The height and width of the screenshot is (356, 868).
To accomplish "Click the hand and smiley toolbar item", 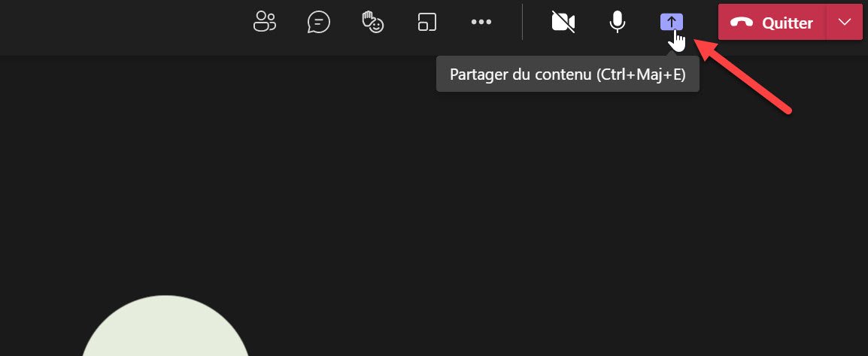I will pos(372,23).
